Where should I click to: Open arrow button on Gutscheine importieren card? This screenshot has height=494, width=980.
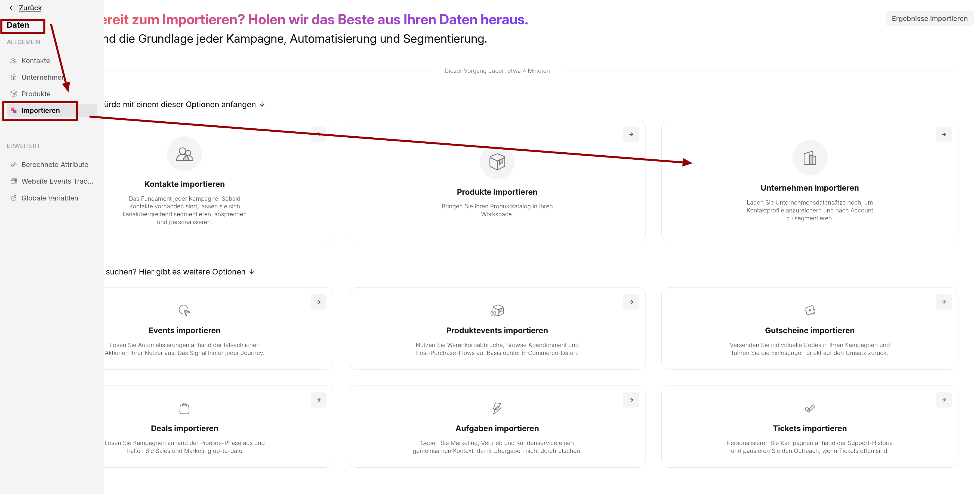click(944, 302)
